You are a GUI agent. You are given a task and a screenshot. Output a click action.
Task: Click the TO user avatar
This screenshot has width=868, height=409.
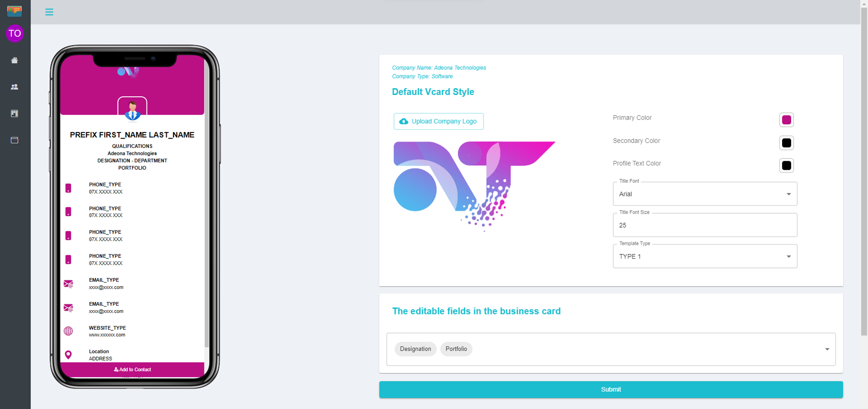coord(15,33)
